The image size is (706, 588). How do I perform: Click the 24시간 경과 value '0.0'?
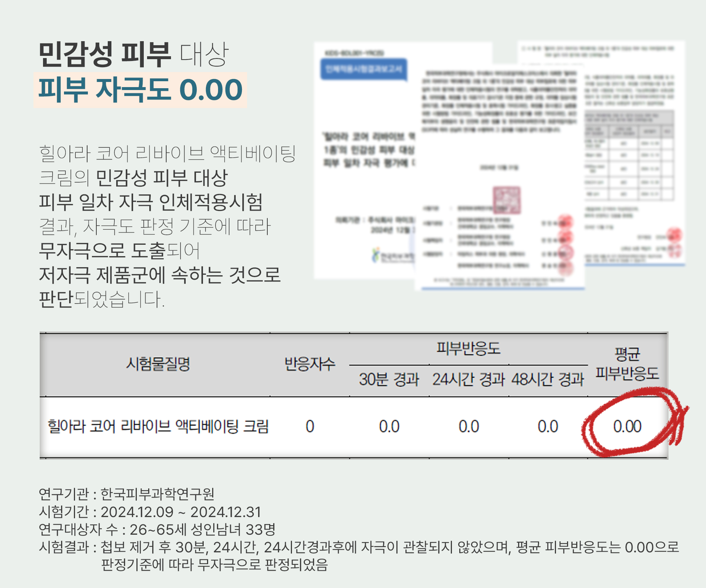coord(469,427)
